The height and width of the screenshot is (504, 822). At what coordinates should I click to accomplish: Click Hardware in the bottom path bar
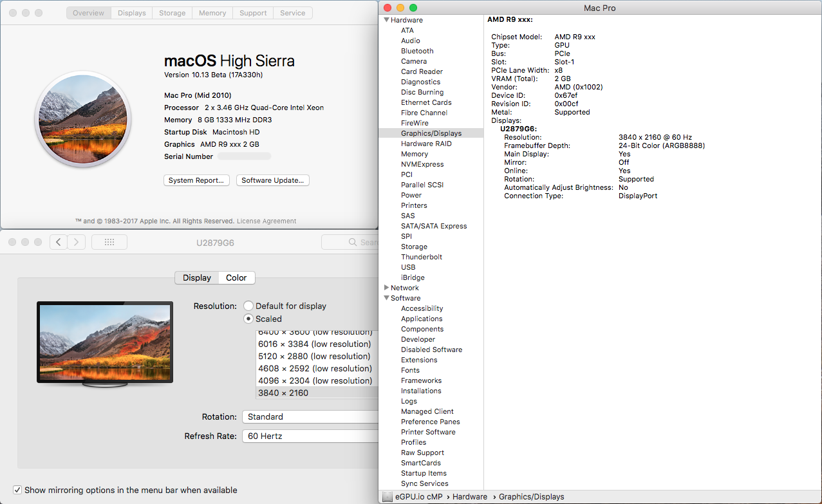click(x=470, y=497)
